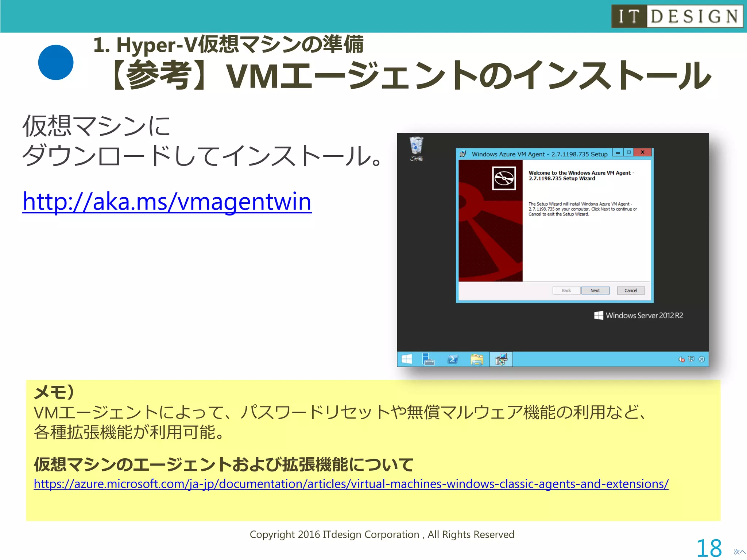
Task: Click 'The Setup Wizard will install' description text
Action: [x=582, y=209]
